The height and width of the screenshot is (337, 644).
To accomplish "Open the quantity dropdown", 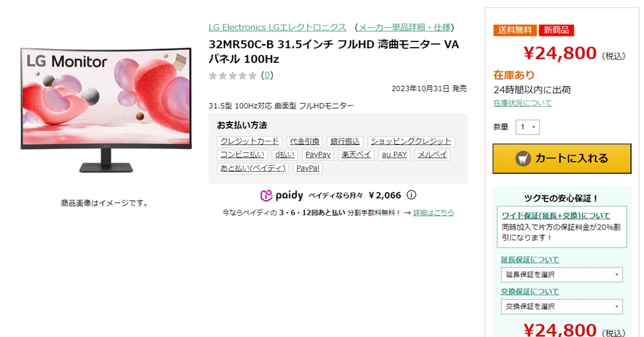I will point(528,127).
